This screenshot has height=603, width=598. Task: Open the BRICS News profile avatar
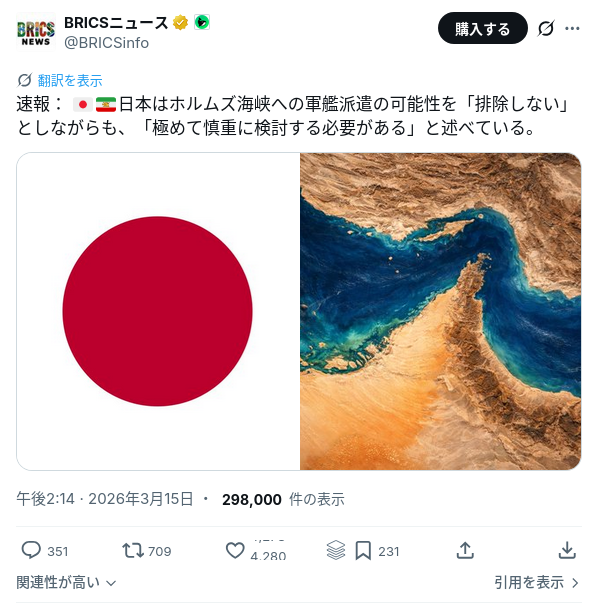pyautogui.click(x=36, y=32)
